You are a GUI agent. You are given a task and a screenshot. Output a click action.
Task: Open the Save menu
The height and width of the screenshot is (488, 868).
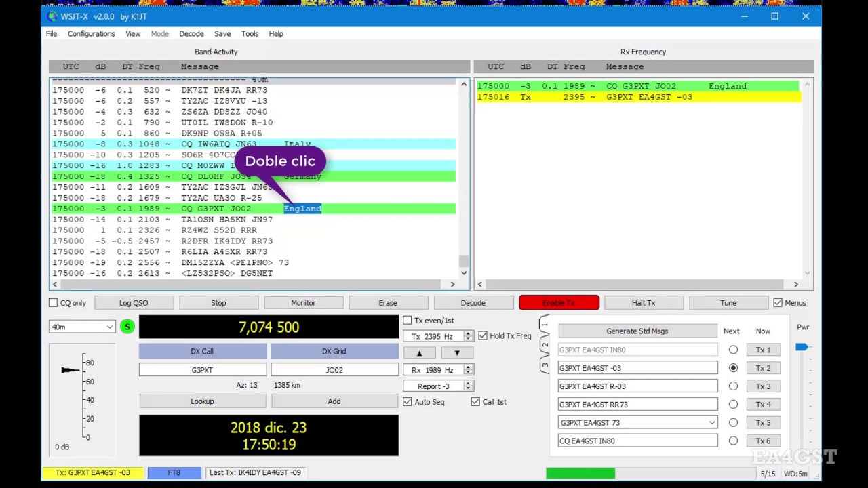pyautogui.click(x=222, y=33)
